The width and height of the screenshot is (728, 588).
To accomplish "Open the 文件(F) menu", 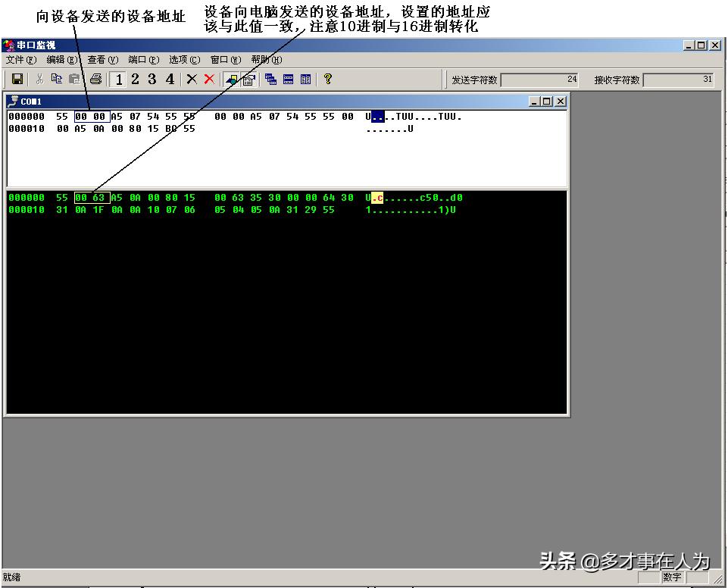I will point(21,59).
